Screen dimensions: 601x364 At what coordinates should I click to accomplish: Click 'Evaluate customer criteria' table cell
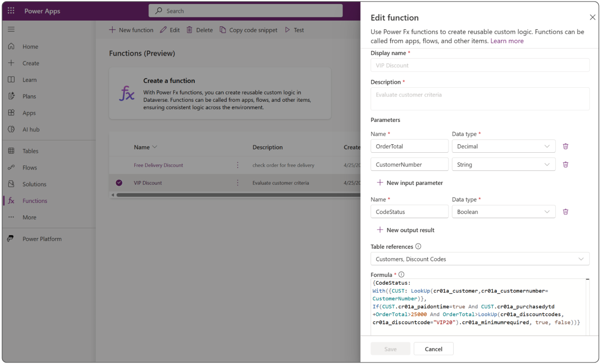point(281,183)
